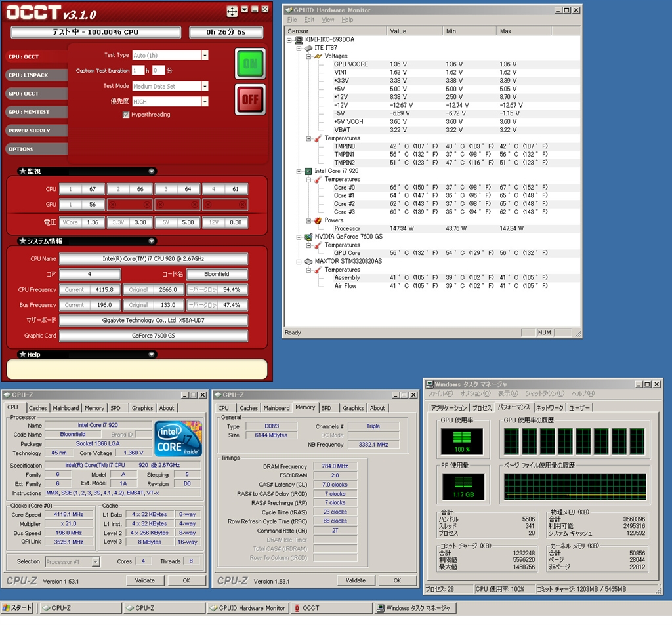Click the Intel Core i7 logo in CPU-Z

178,439
